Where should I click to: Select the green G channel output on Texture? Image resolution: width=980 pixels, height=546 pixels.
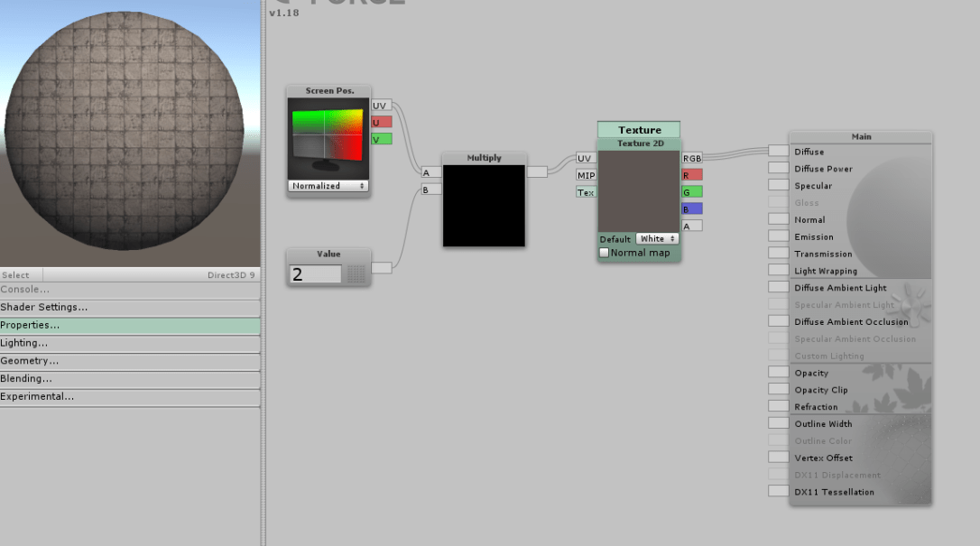coord(690,191)
